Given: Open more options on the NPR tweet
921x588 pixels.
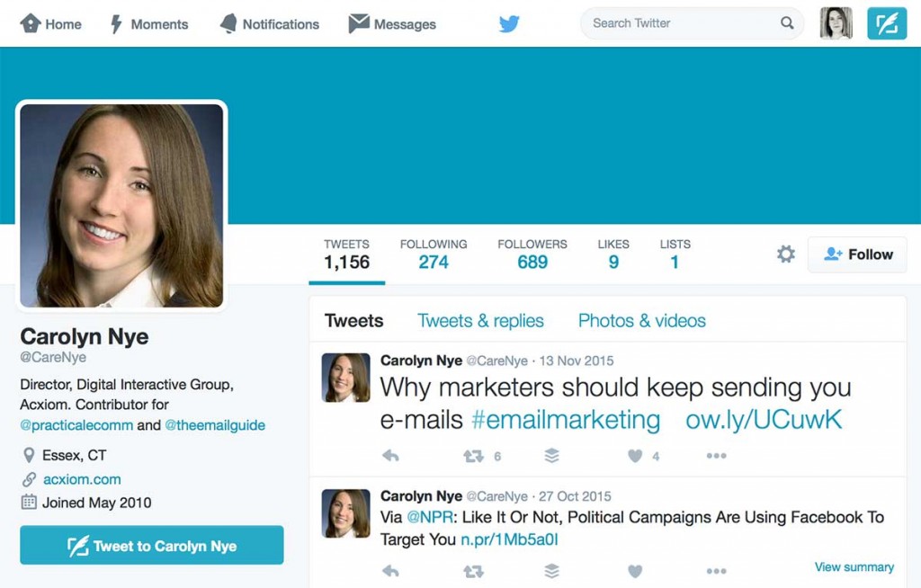Looking at the screenshot, I should [717, 570].
